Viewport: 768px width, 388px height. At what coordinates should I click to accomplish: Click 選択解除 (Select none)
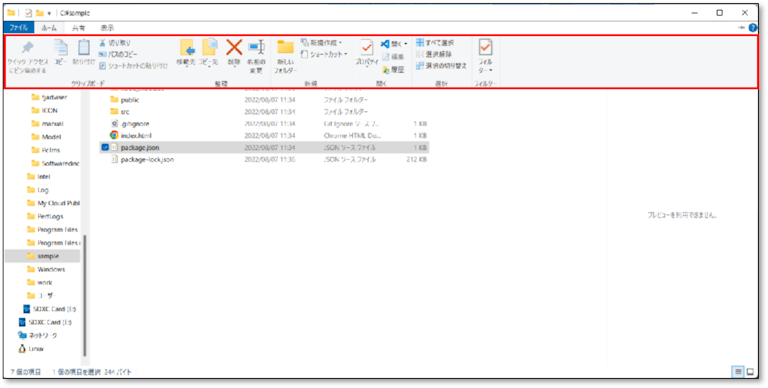433,54
